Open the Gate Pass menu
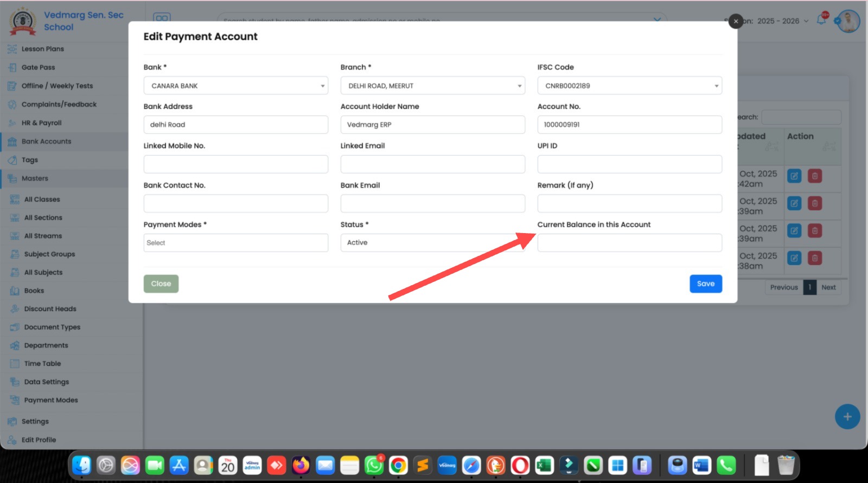 [38, 67]
